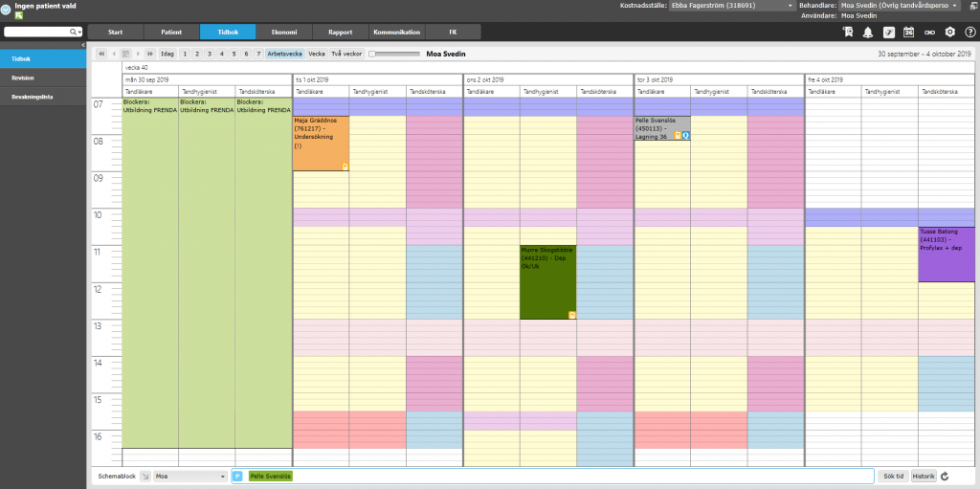Click the refresh icon next to Historik
Viewport: 980px width, 489px height.
945,477
